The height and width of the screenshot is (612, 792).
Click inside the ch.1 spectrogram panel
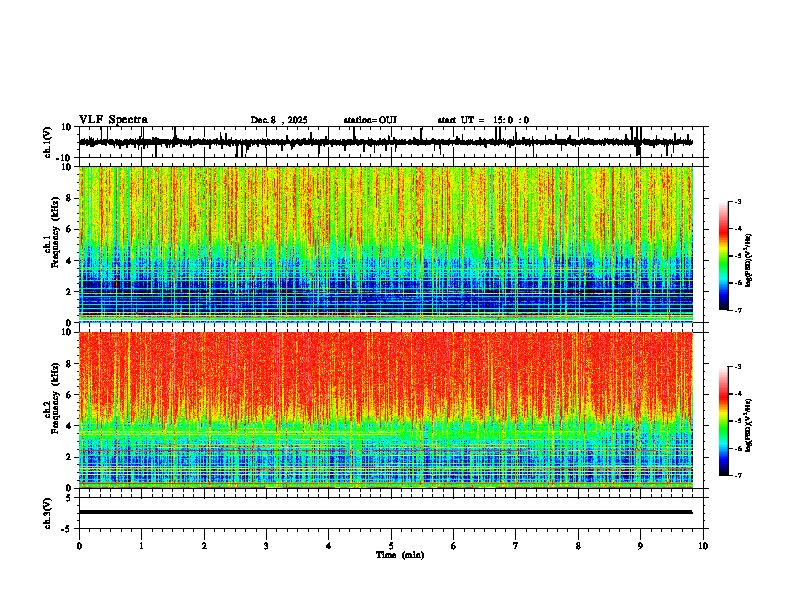385,244
